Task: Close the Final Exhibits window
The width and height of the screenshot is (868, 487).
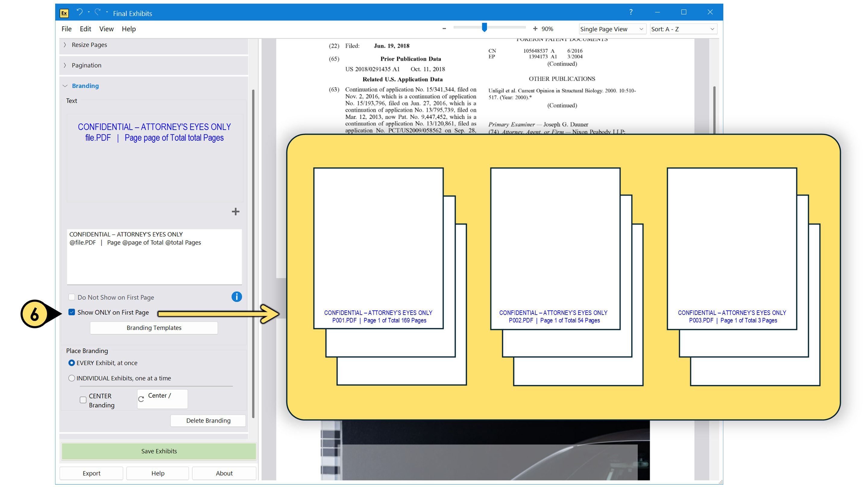Action: click(710, 12)
